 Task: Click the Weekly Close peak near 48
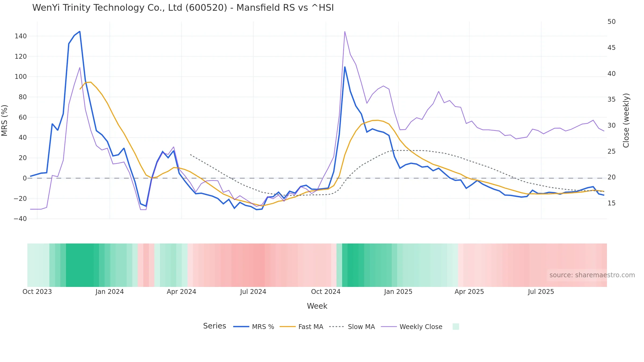click(x=345, y=32)
